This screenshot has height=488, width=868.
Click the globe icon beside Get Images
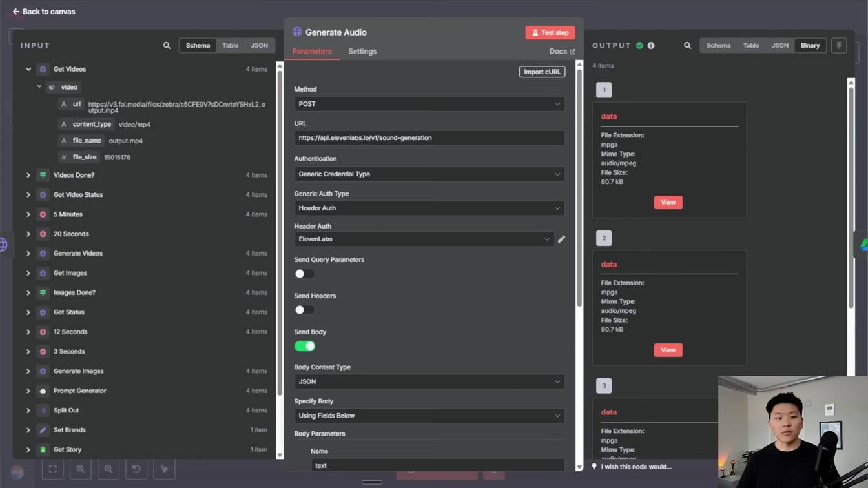point(43,273)
